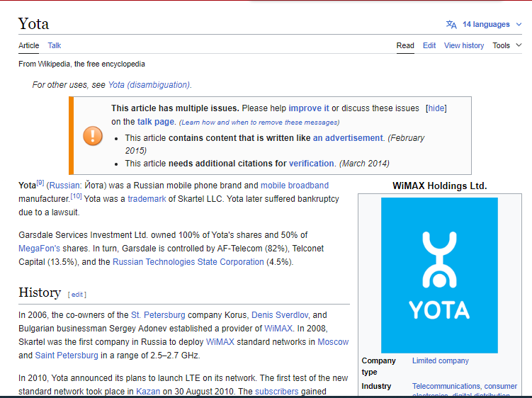This screenshot has height=398, width=532.
Task: Open the 'talk page' link
Action: coord(155,122)
